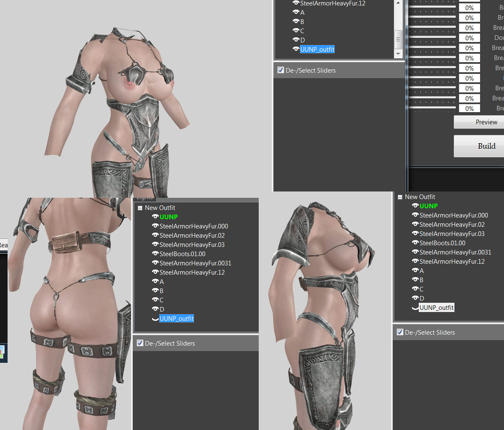Uncheck De-/Select Sliders in the upper-right panel
Viewport: 504px width, 430px height.
[x=281, y=70]
